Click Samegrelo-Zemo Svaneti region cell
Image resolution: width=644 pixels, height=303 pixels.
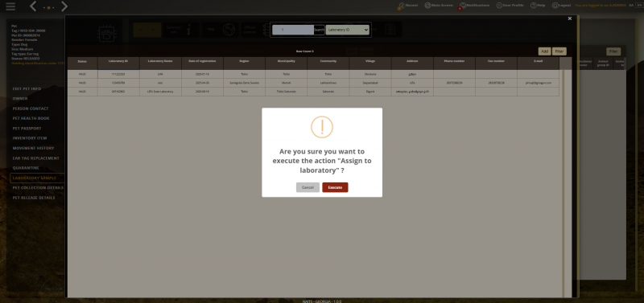pyautogui.click(x=245, y=83)
